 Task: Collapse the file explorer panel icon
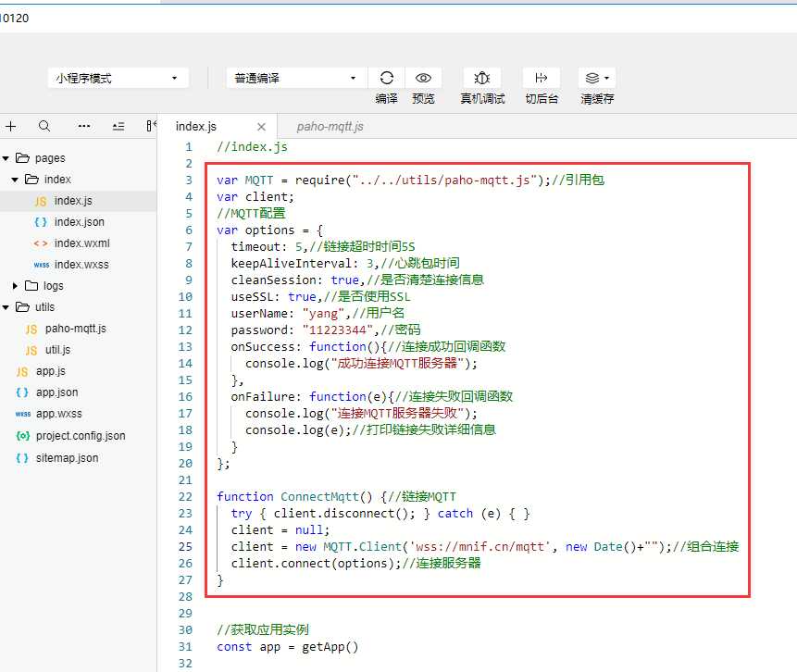(151, 126)
